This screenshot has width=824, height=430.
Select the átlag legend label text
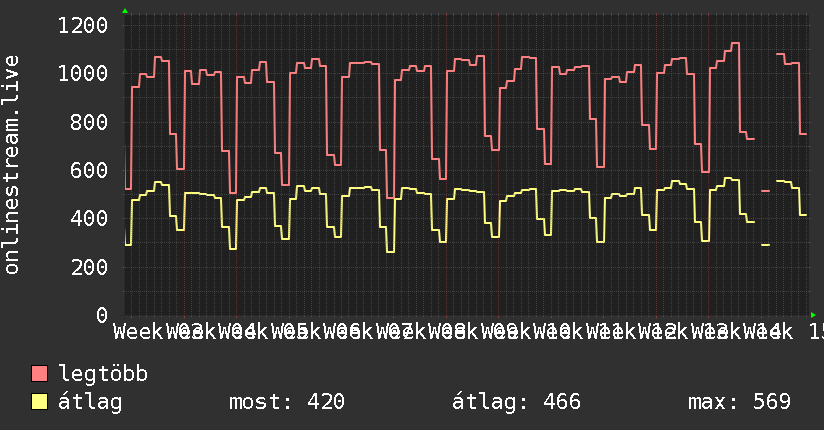tap(90, 402)
